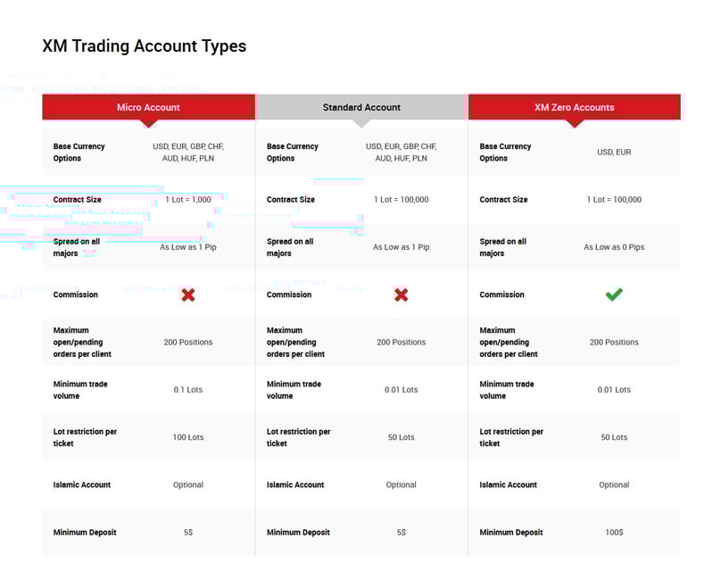Click '1 Lot = 1,000' contract size value

pyautogui.click(x=188, y=200)
